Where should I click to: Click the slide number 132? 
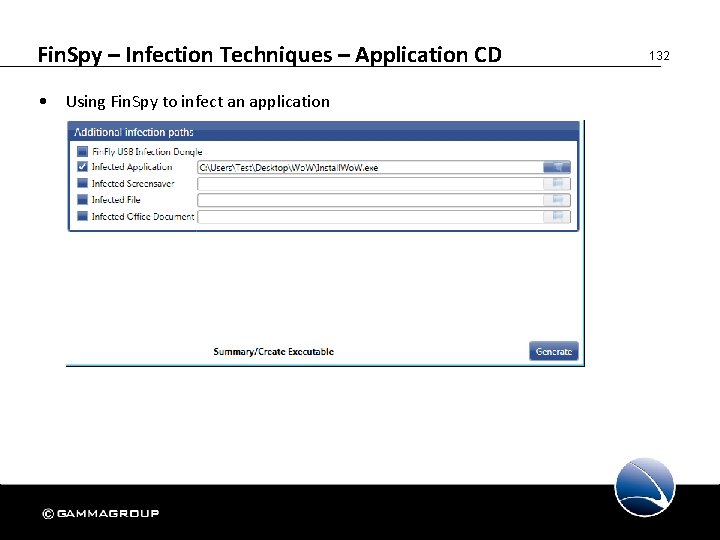coord(659,56)
